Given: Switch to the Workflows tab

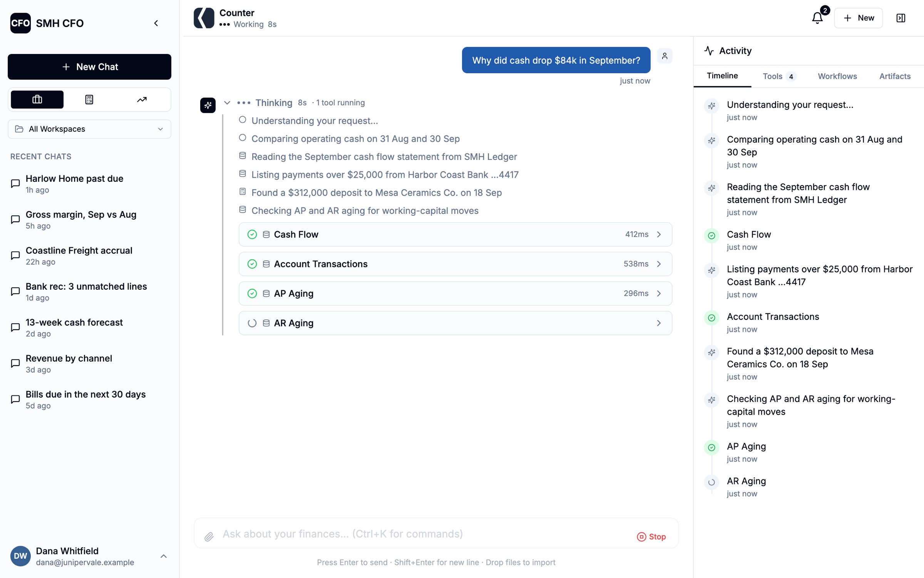Looking at the screenshot, I should tap(837, 76).
